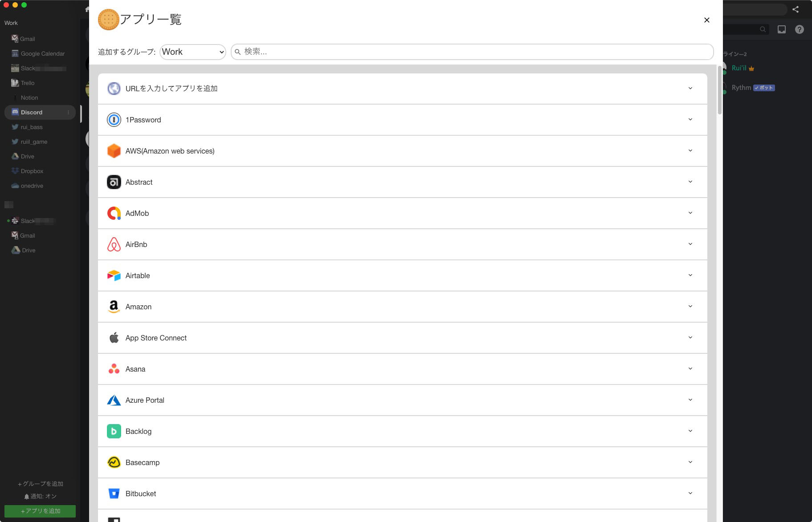Click the AirBnb logo icon
The width and height of the screenshot is (812, 522).
tap(114, 244)
